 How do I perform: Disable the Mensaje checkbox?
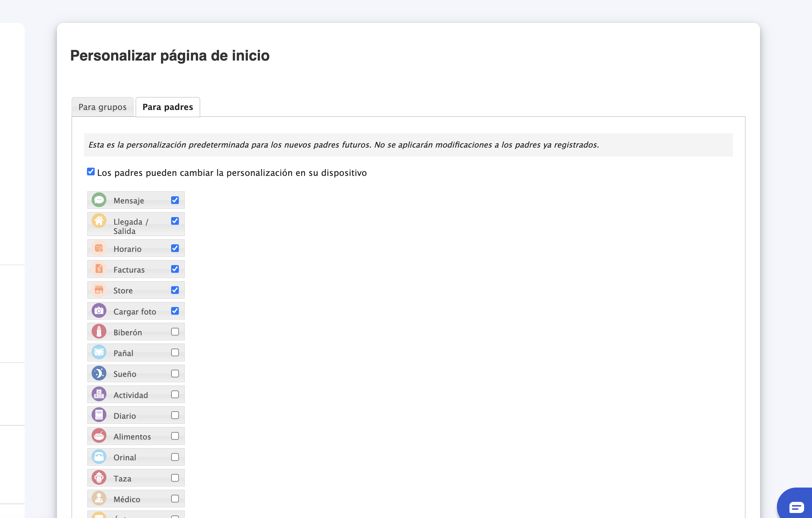[x=175, y=200]
